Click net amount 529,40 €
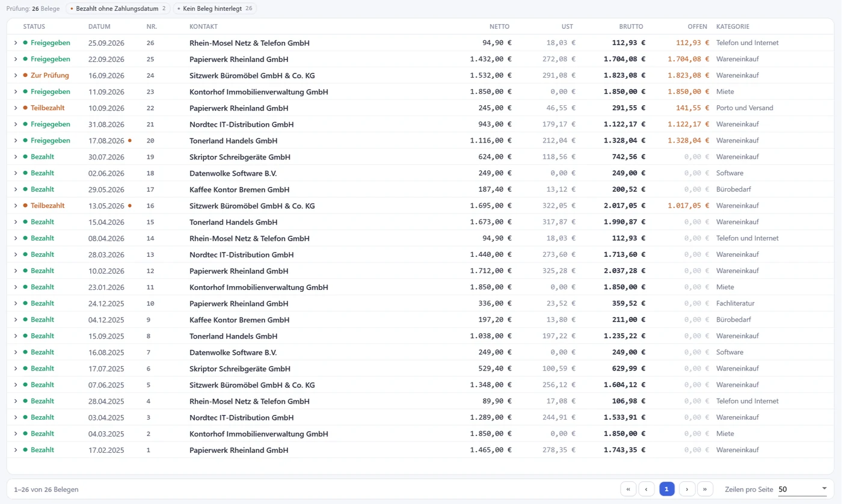The height and width of the screenshot is (504, 842). (494, 369)
